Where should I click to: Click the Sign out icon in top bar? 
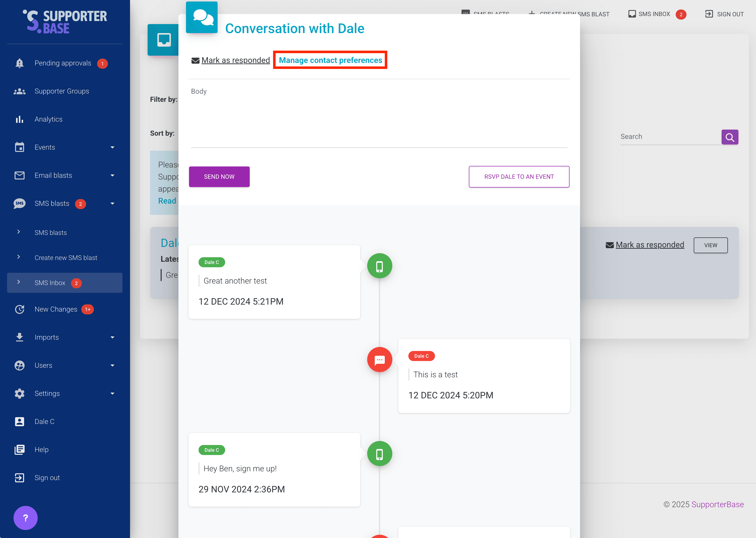[709, 14]
